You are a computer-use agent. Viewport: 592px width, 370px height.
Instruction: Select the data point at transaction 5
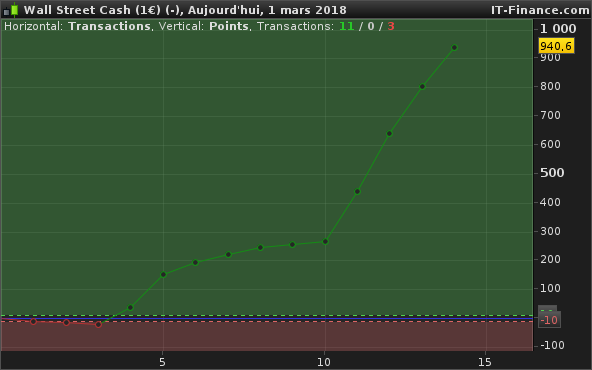(x=163, y=274)
